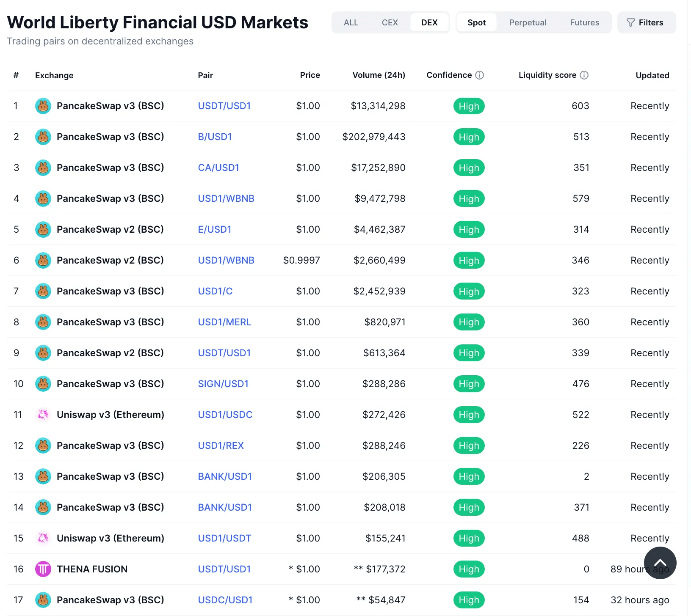This screenshot has height=616, width=691.
Task: Open the B/USD1 pair details
Action: point(215,137)
